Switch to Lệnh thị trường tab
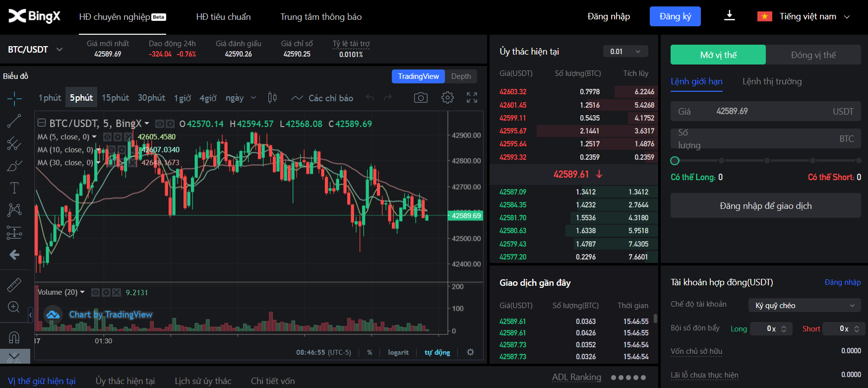The width and height of the screenshot is (868, 388). (x=772, y=81)
